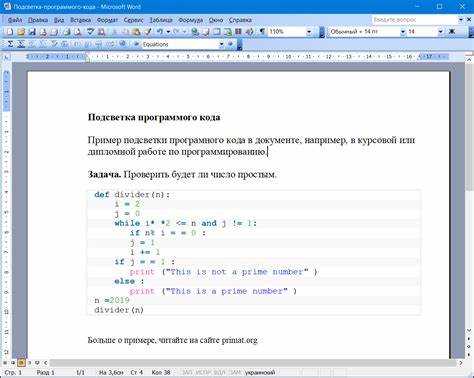Open the font size 14 dropdown
Screen dimensions: 474x378
pyautogui.click(x=441, y=32)
